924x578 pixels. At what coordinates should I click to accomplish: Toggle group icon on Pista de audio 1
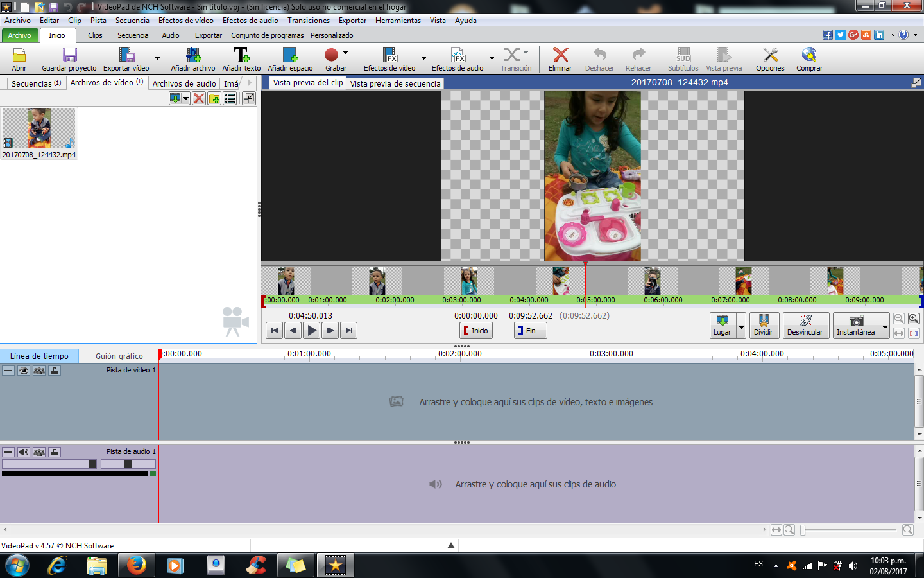(39, 452)
